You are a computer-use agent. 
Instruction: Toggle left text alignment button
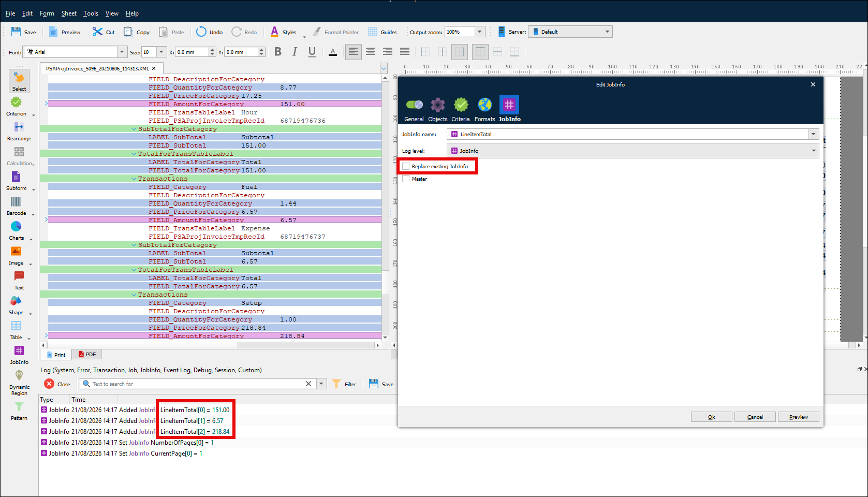pos(354,52)
